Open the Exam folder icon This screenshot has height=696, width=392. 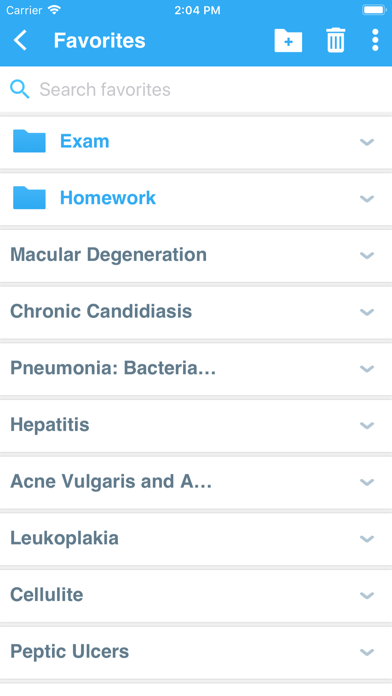click(x=29, y=141)
